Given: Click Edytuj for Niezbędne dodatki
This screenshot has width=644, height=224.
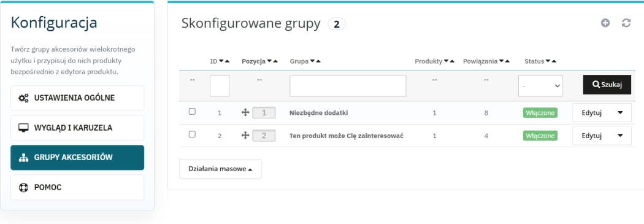Looking at the screenshot, I should click(592, 113).
